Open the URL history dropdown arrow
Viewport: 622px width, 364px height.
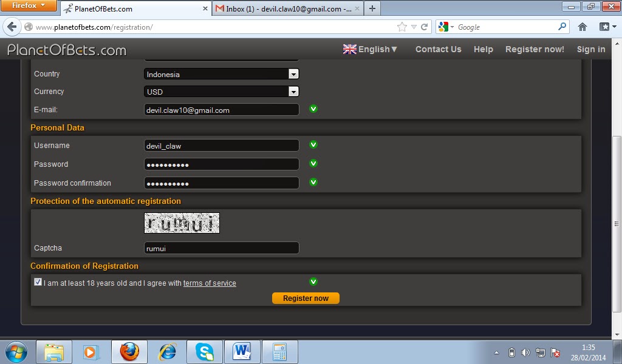point(414,27)
